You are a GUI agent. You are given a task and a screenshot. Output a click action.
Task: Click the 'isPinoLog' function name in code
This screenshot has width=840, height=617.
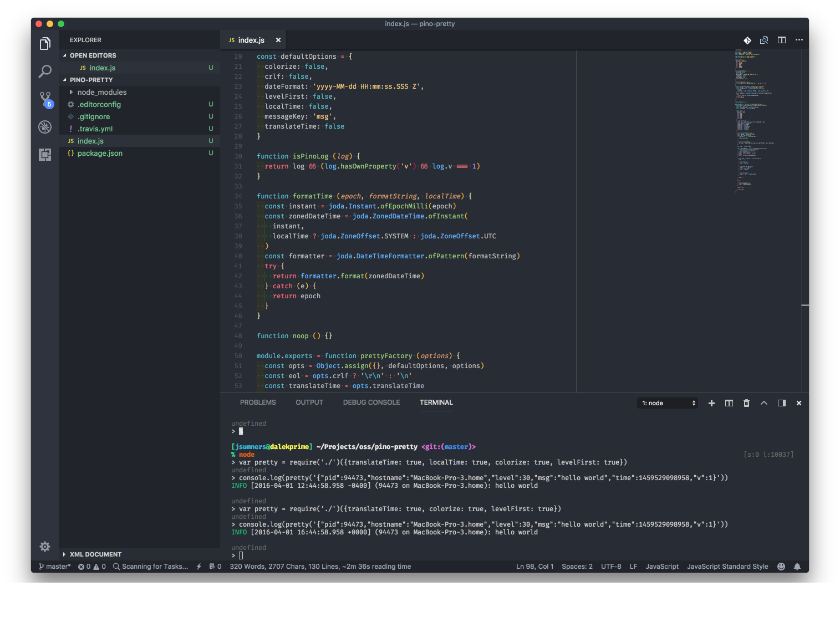310,156
